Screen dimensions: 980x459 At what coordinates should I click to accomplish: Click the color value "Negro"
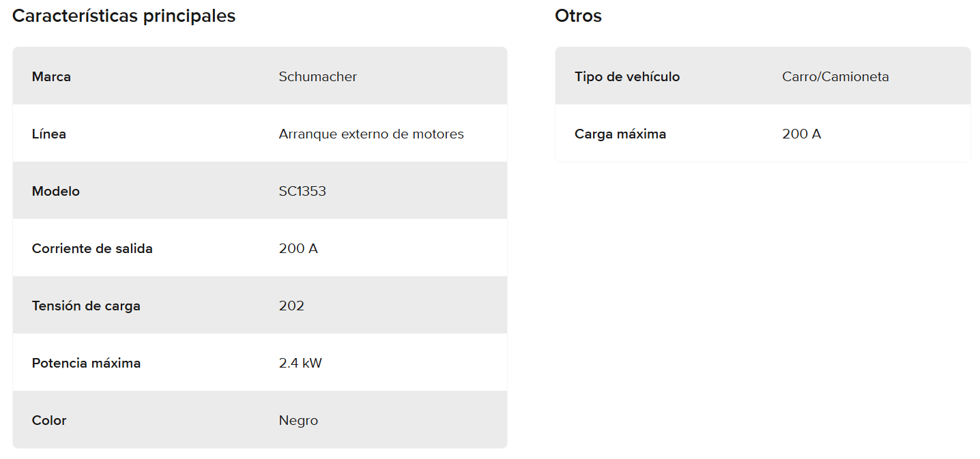click(x=298, y=420)
